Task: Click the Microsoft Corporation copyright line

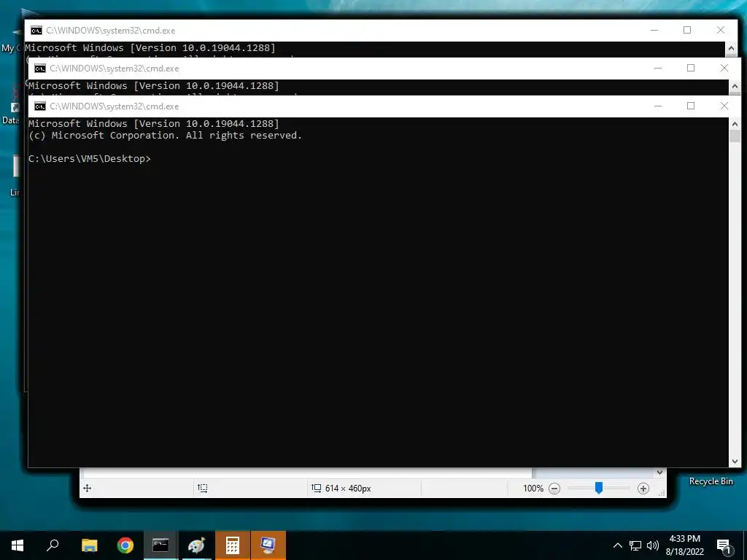Action: point(166,135)
